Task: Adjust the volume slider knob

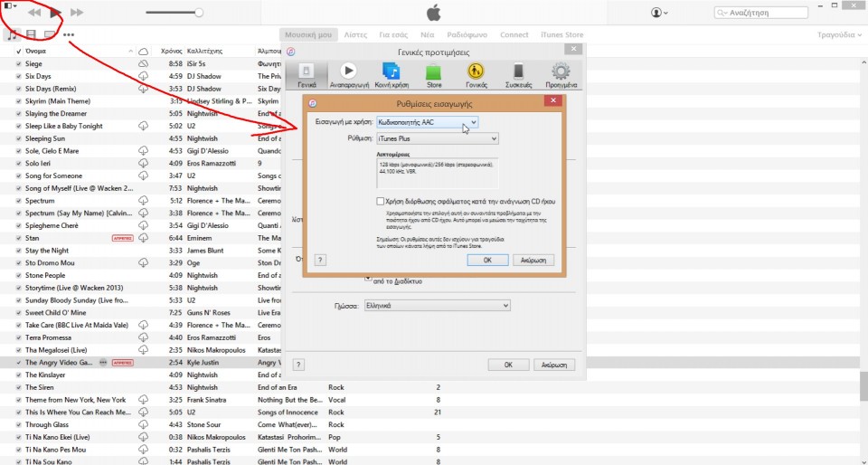Action: coord(199,13)
